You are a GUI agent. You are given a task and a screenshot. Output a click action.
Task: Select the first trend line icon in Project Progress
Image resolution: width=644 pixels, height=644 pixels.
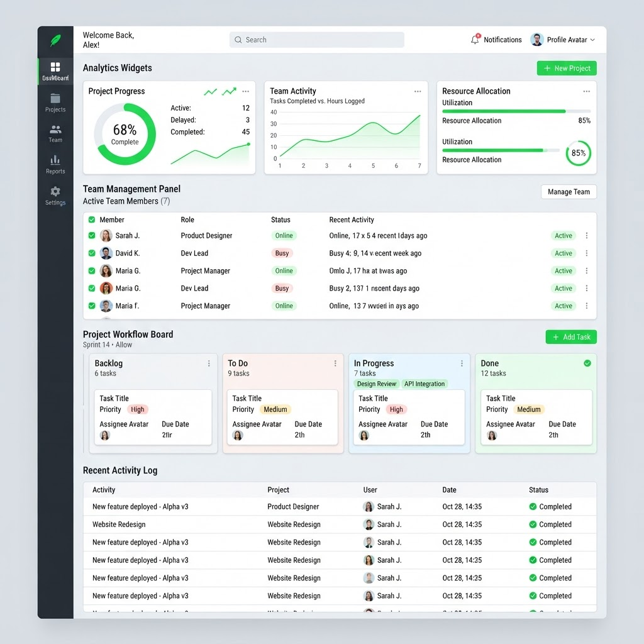pyautogui.click(x=210, y=92)
